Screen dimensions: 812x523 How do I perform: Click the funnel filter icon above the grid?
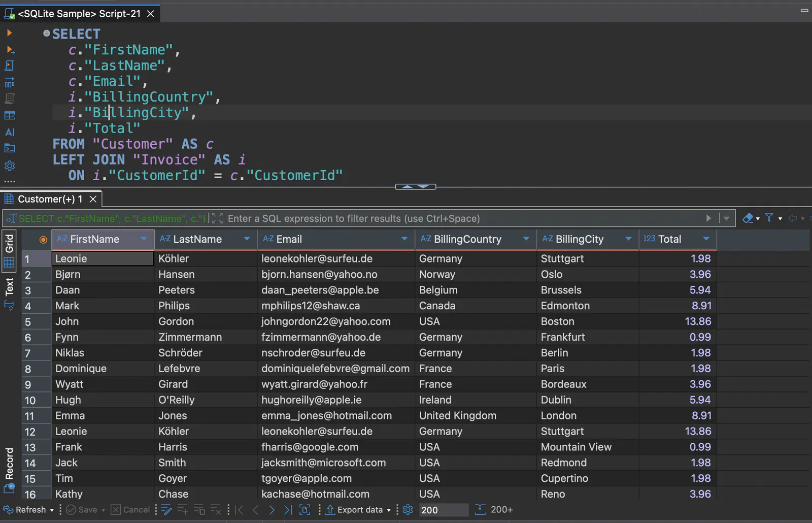tap(769, 218)
